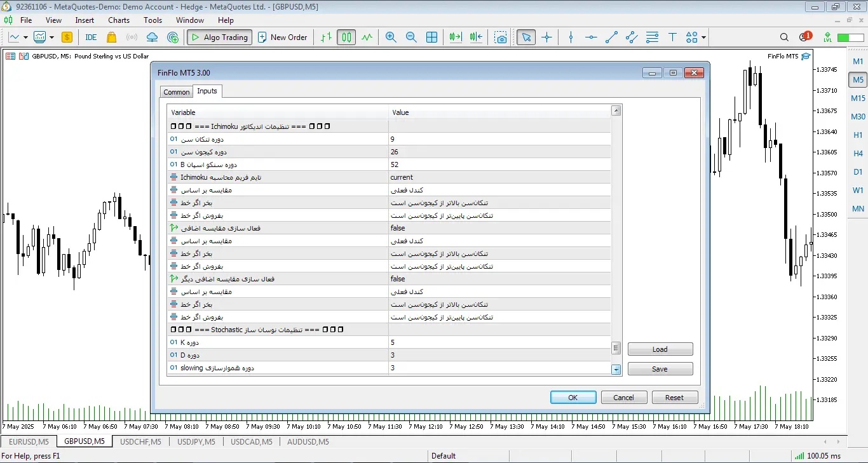The image size is (868, 463).
Task: Switch to the AUDUSD,M5 chart tab
Action: click(308, 441)
